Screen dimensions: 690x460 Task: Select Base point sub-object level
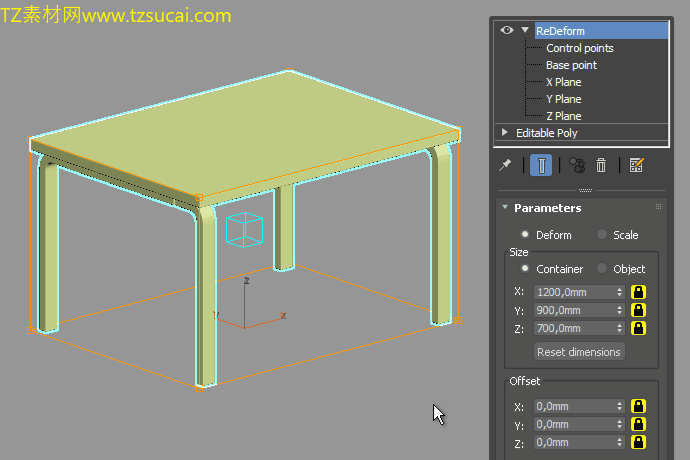coord(571,65)
